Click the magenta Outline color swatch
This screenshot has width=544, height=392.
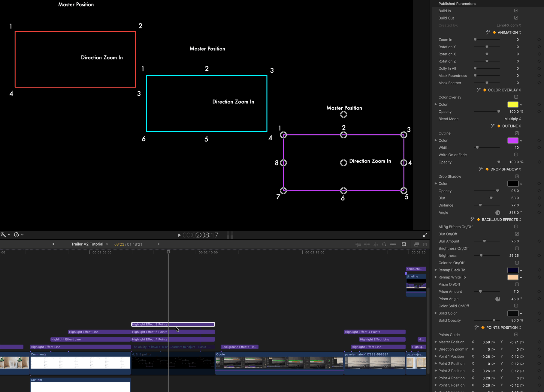click(x=513, y=140)
